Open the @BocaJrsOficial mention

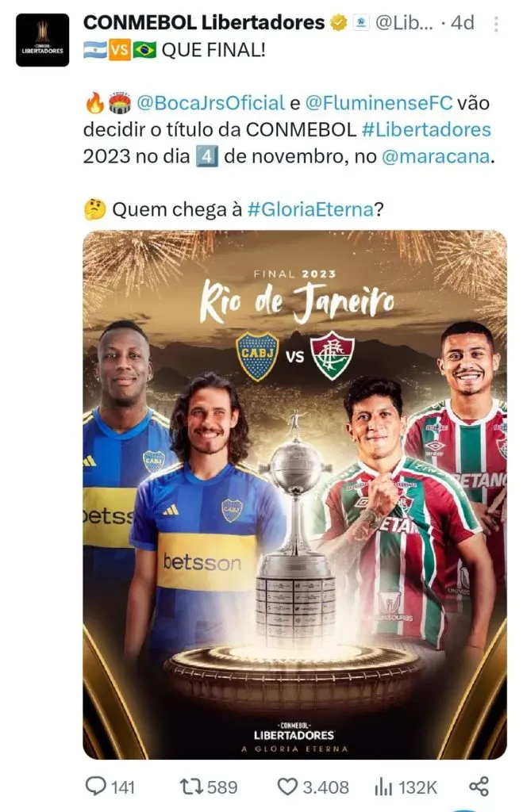(x=211, y=103)
